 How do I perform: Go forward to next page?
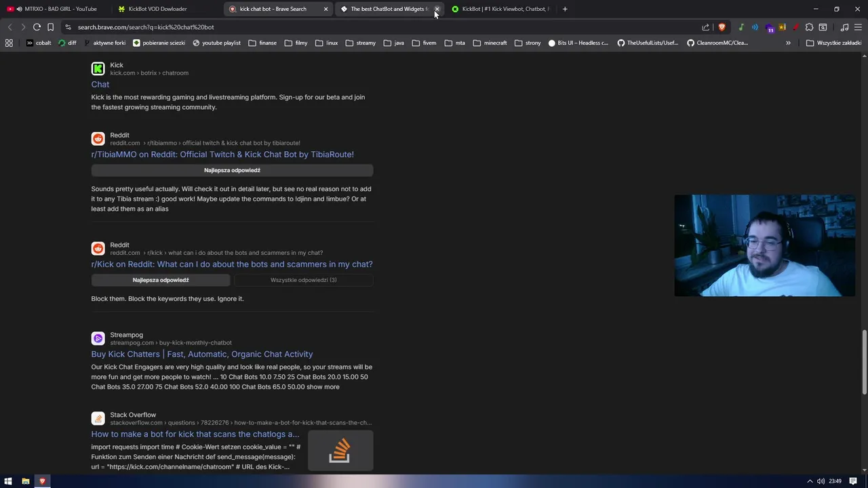(x=23, y=27)
